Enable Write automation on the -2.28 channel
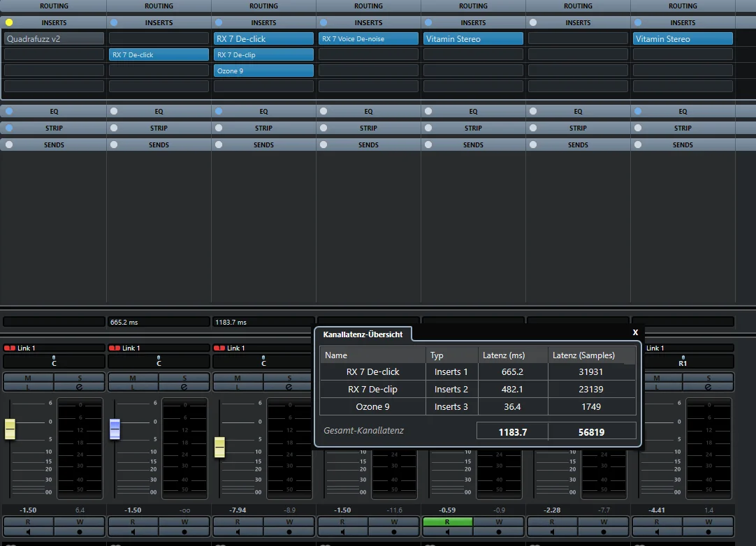Viewport: 756px width, 546px height. click(x=604, y=522)
